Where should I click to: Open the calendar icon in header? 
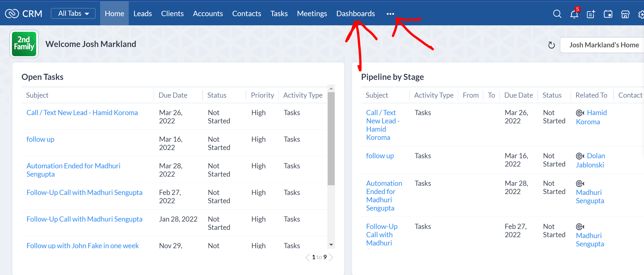[x=608, y=14]
